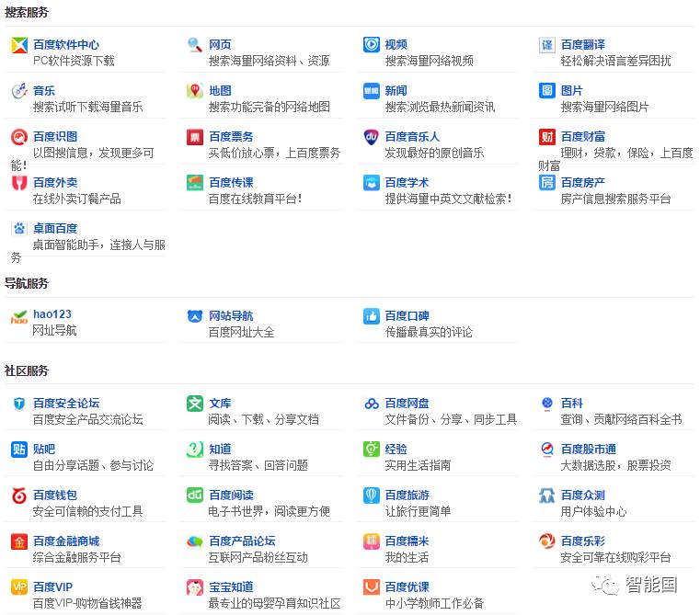Click the 网页 magnifier icon
700x615 pixels.
click(195, 45)
